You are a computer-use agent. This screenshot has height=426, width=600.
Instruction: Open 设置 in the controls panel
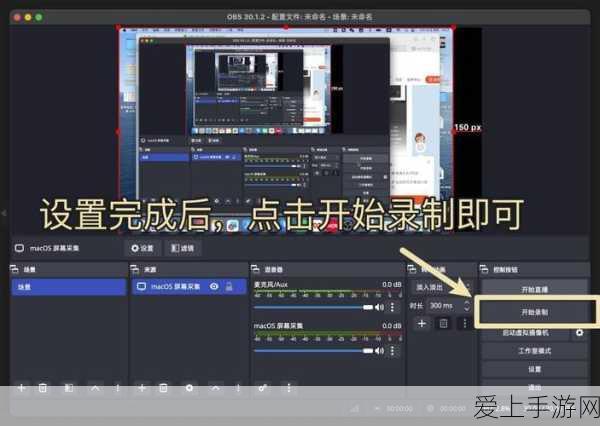(535, 369)
